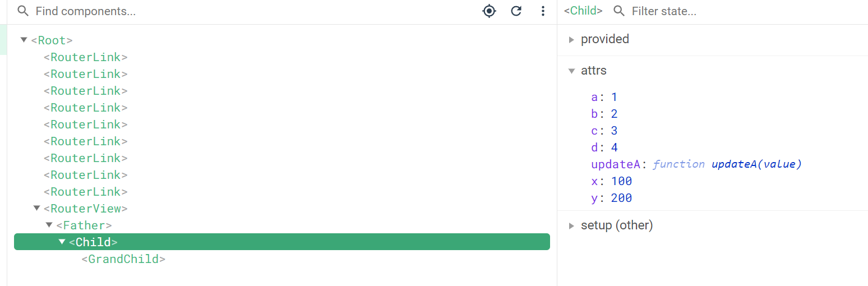Collapse the RouterView node arrow
The width and height of the screenshot is (868, 286).
[36, 208]
